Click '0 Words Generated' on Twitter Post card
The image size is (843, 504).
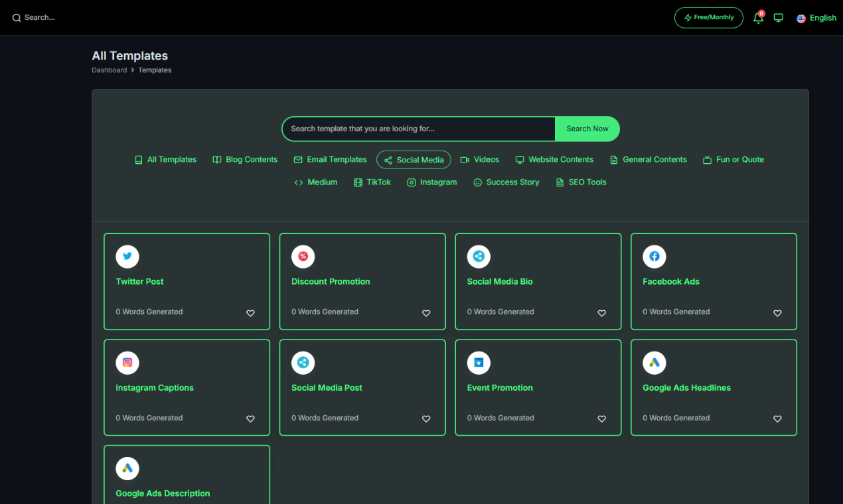coord(149,312)
